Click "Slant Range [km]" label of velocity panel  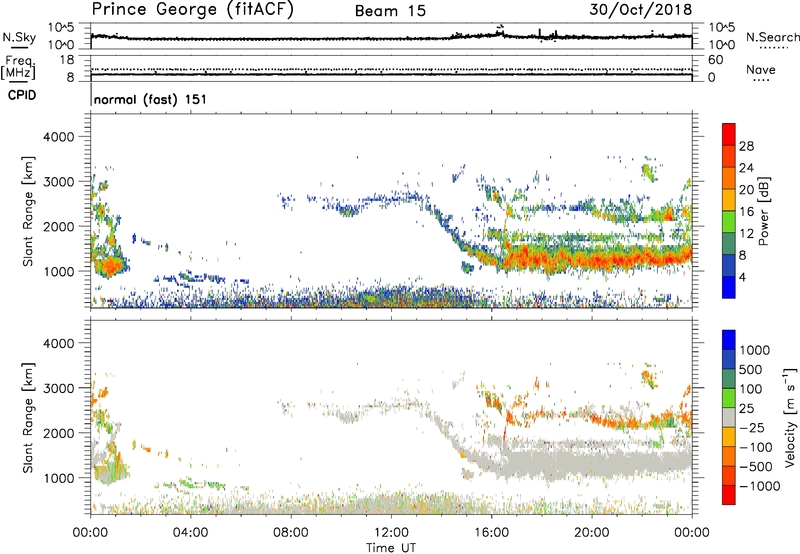click(x=28, y=418)
